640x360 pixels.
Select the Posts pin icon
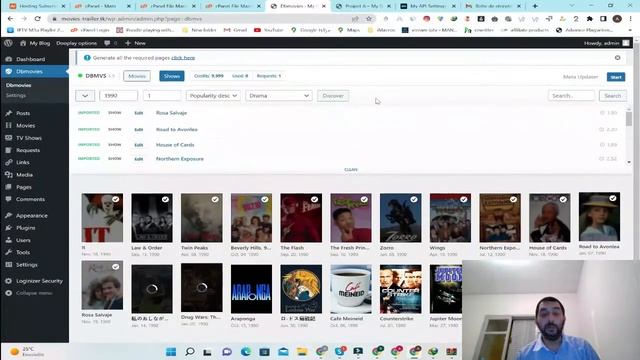9,113
